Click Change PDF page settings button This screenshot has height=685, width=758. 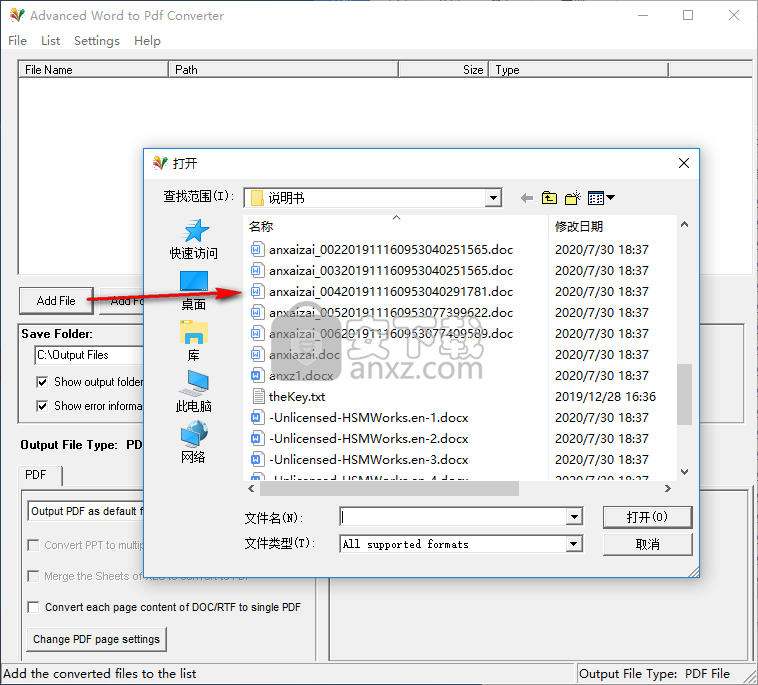96,639
